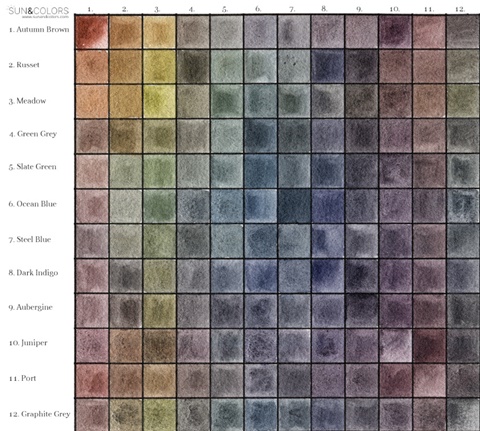Pick the swatch at Meadow column 3
Screen dimensions: 480x431
click(x=159, y=101)
